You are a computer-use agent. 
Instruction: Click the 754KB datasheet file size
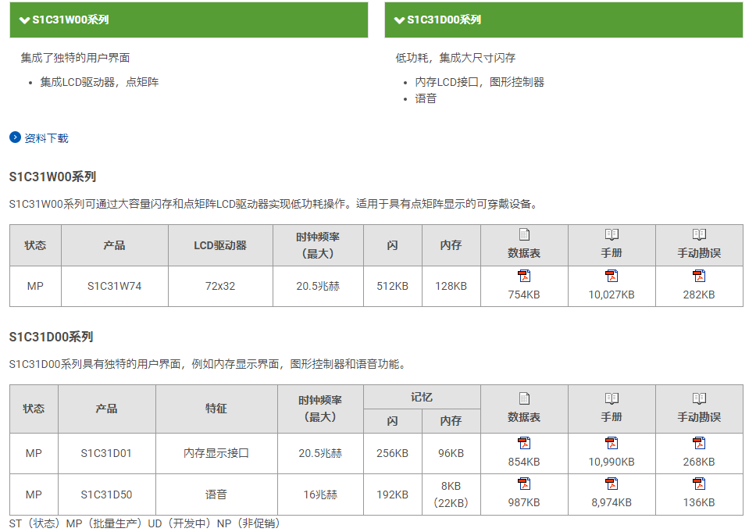pos(524,295)
